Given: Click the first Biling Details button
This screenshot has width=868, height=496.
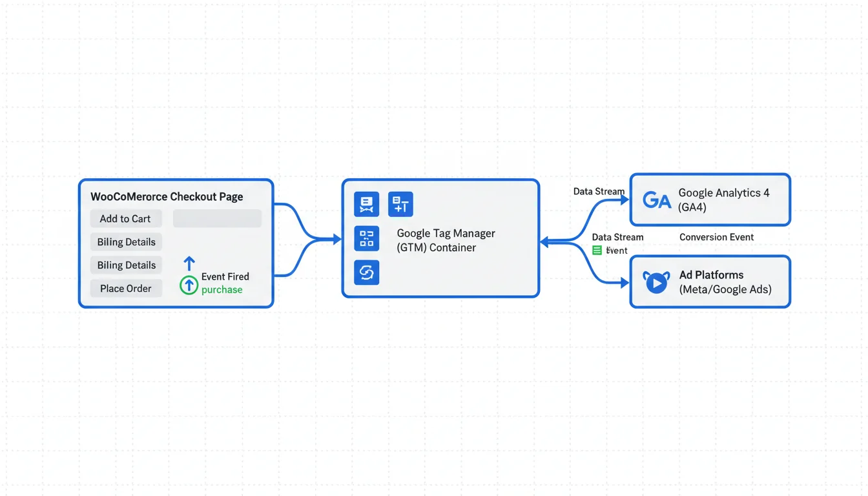Looking at the screenshot, I should coord(127,242).
